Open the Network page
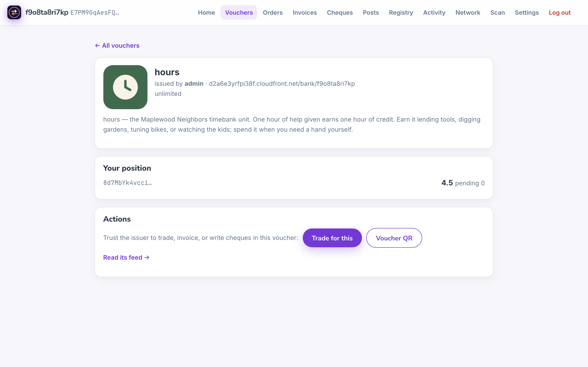 point(468,12)
